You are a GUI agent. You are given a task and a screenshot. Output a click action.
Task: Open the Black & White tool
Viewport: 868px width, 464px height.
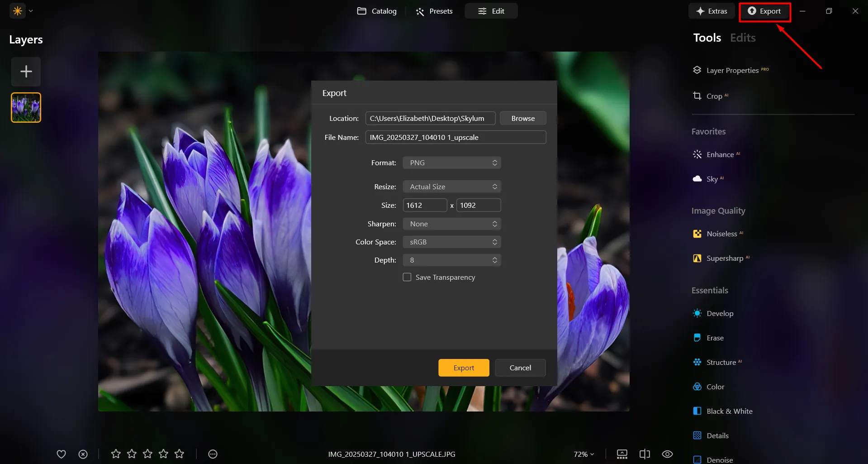723,411
